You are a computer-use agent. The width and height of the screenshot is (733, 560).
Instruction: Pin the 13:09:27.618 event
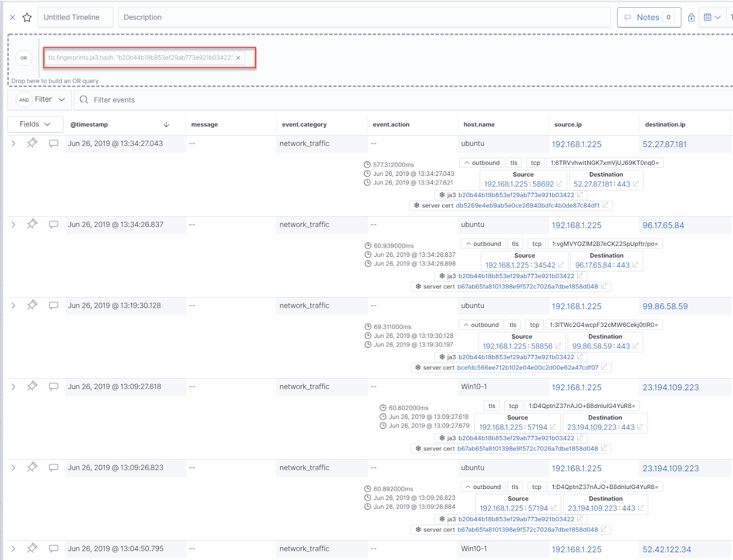pos(32,386)
